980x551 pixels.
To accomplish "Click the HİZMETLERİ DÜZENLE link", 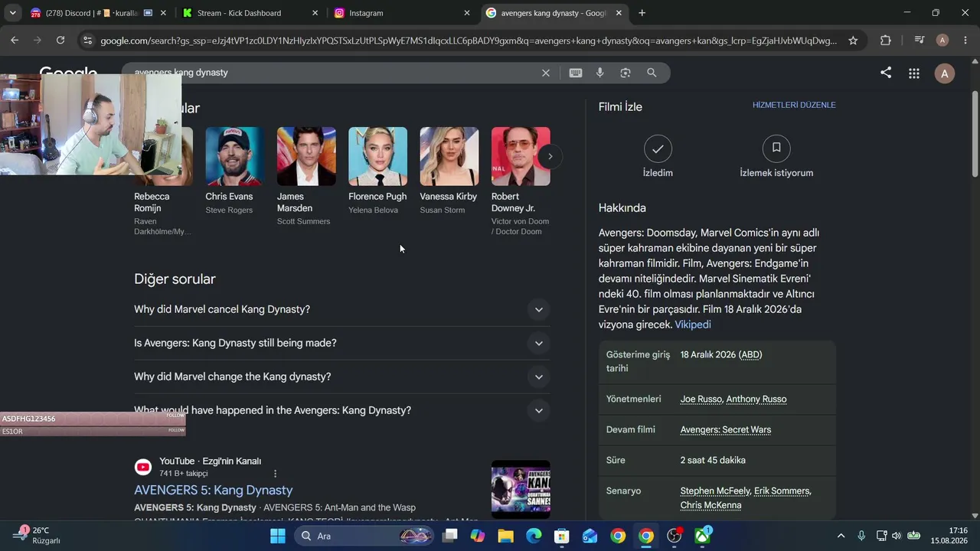I will [794, 105].
